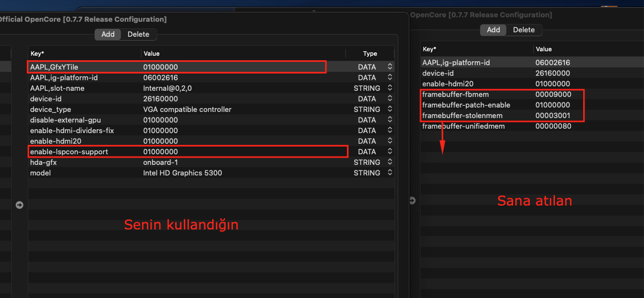
Task: Click type stepper for device_type row
Action: (390, 110)
